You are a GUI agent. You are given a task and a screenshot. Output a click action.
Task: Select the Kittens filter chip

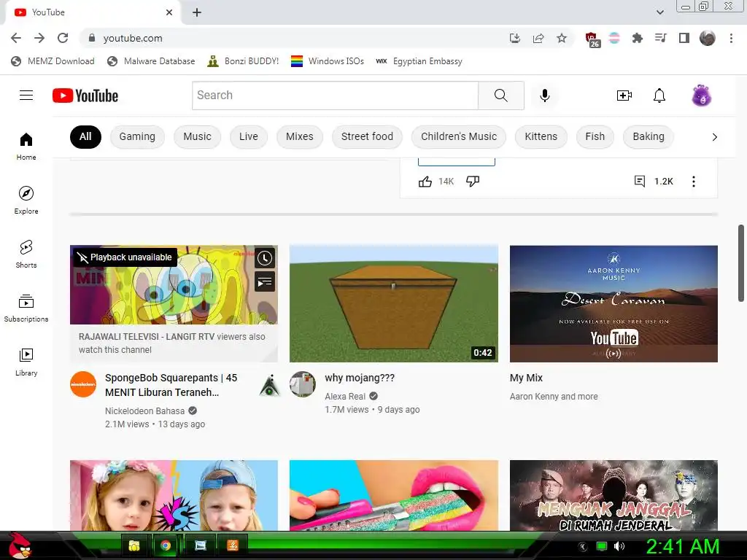pos(541,137)
